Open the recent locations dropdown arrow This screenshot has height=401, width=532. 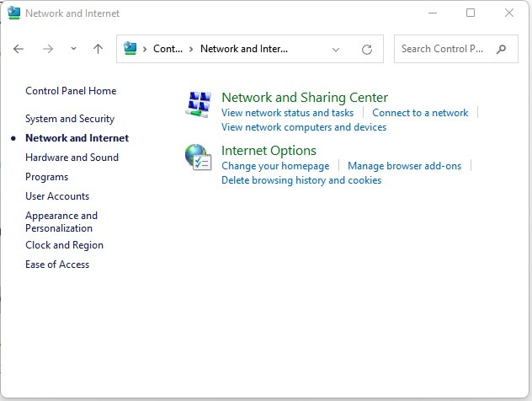(74, 49)
